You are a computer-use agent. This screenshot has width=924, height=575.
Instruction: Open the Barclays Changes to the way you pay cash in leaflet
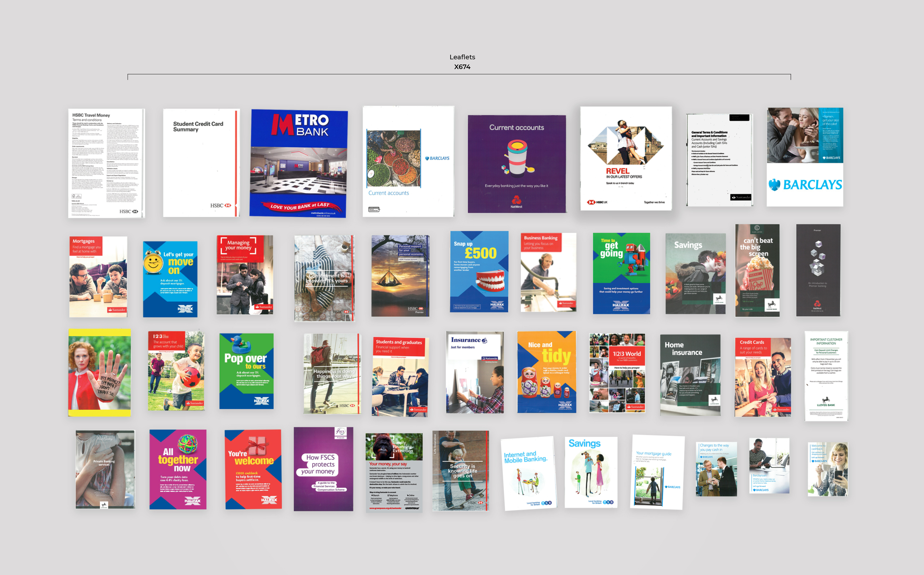[716, 469]
